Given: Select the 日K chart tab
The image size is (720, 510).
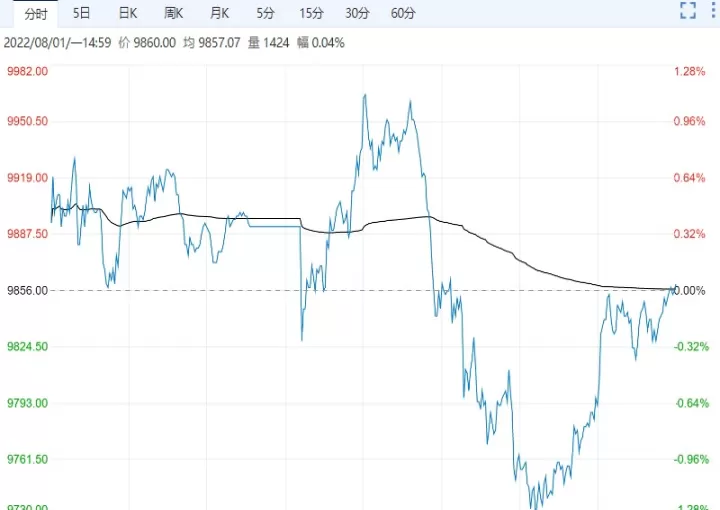Looking at the screenshot, I should pos(128,13).
